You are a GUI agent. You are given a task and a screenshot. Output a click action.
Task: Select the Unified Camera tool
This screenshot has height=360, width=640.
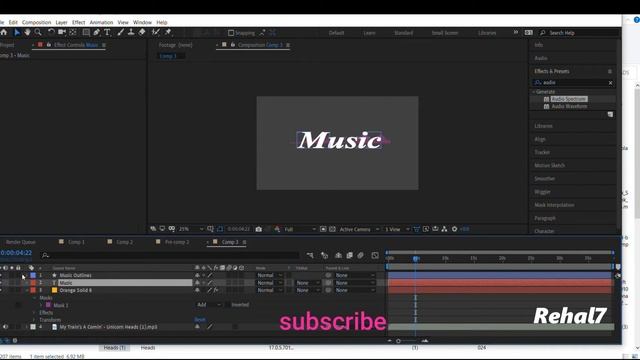pyautogui.click(x=62, y=32)
